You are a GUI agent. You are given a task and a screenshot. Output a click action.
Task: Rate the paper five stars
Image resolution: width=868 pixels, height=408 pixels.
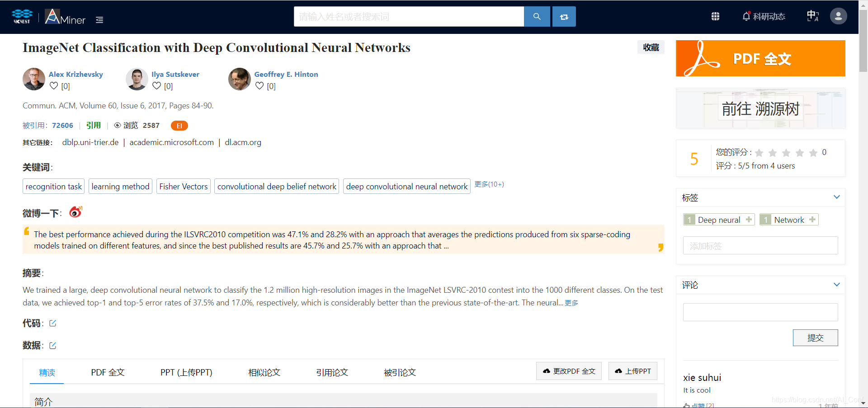[x=813, y=153]
